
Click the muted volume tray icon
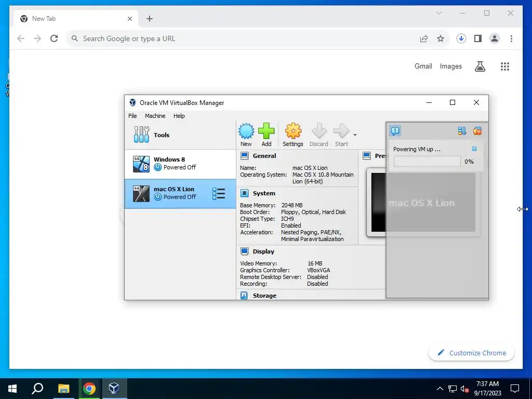(464, 389)
